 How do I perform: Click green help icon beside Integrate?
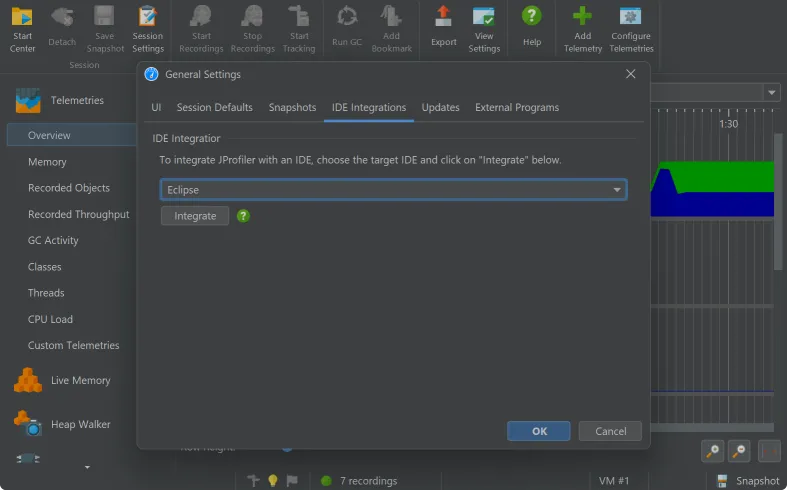pyautogui.click(x=243, y=216)
